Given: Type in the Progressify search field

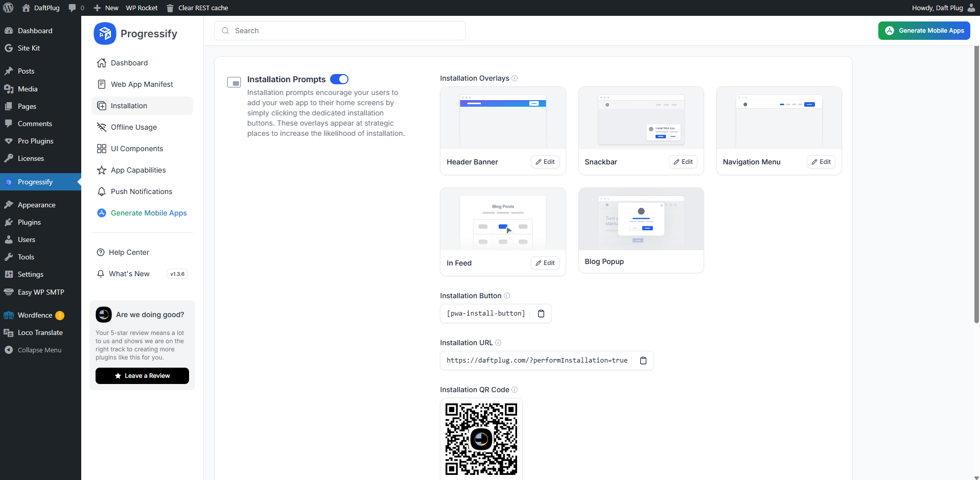Looking at the screenshot, I should coord(339,31).
